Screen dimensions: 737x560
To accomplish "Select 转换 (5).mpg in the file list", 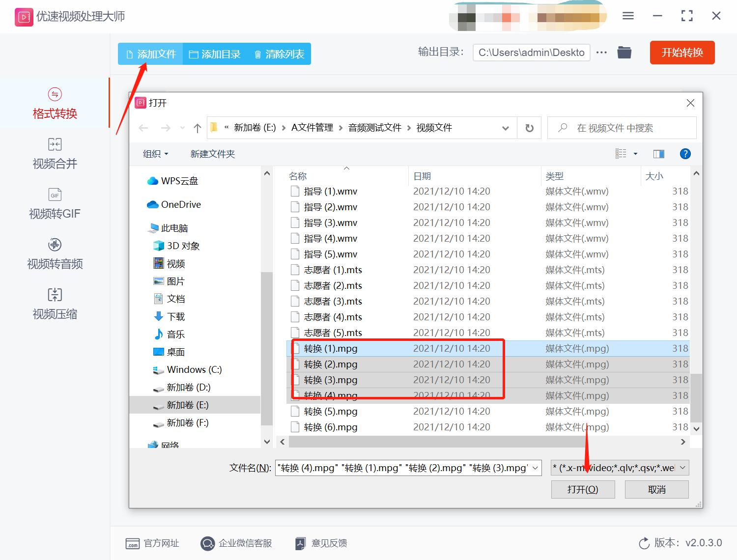I will click(331, 411).
